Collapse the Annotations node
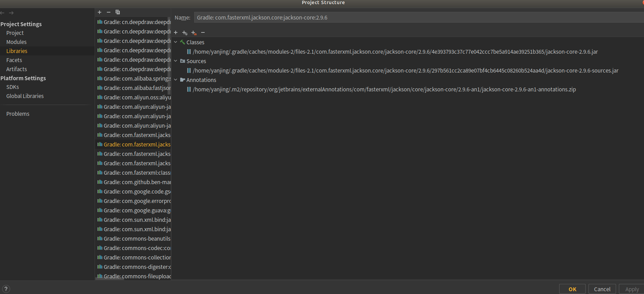The width and height of the screenshot is (644, 294). coord(176,80)
